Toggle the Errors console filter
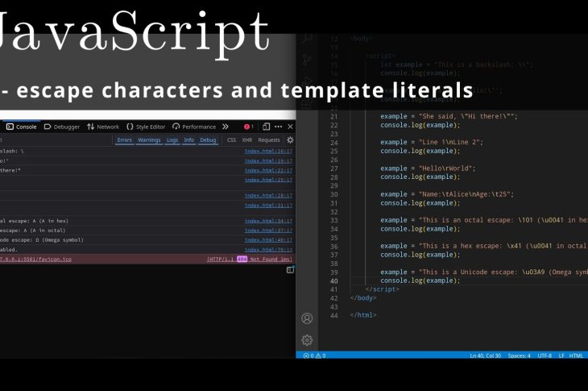The image size is (588, 391). pyautogui.click(x=125, y=140)
